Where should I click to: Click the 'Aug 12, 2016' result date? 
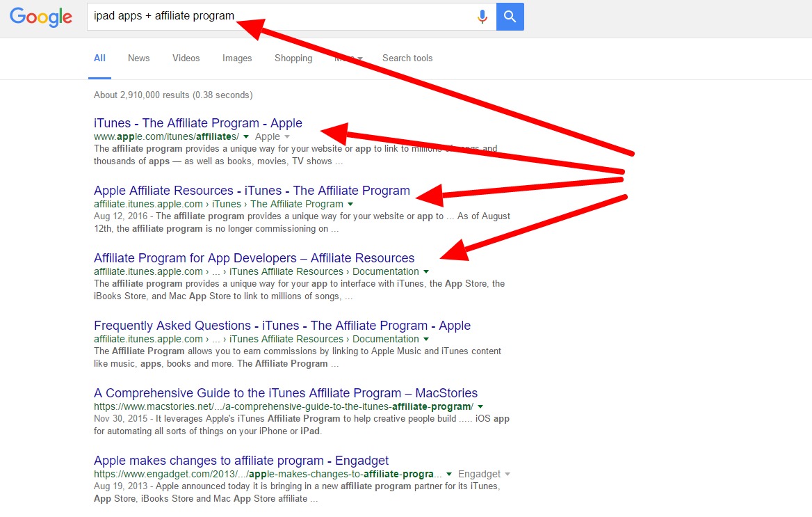coord(121,216)
